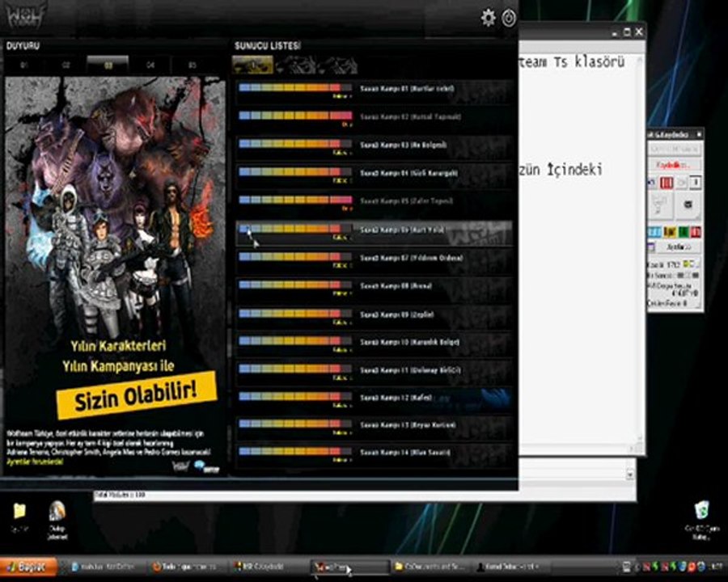Viewport: 728px width, 582px height.
Task: Choose server Savaş Kampı 03
Action: (x=375, y=148)
